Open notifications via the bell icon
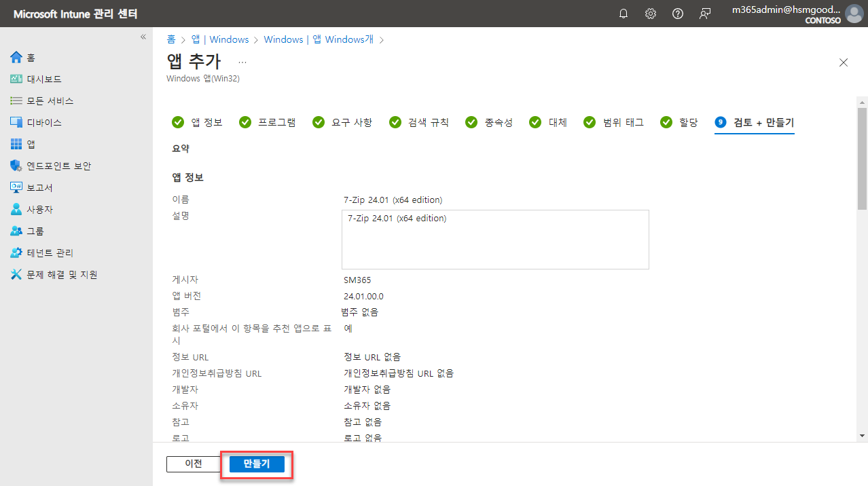This screenshot has height=486, width=868. coord(623,13)
